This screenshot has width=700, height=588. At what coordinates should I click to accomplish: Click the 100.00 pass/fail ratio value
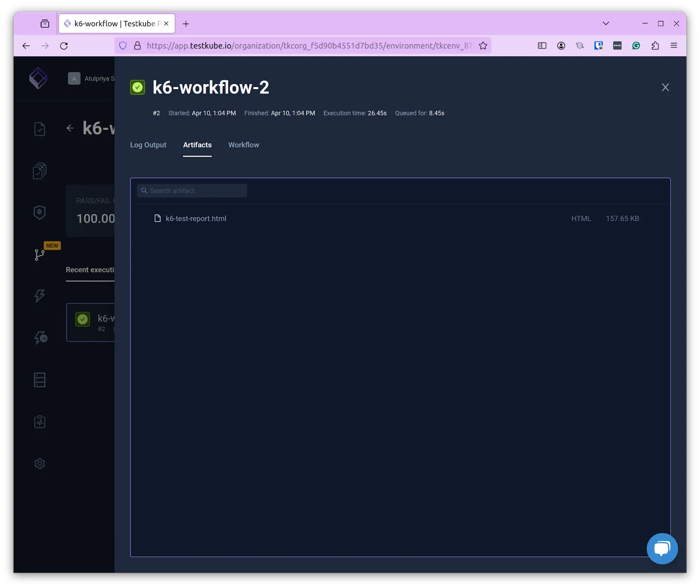pos(96,218)
